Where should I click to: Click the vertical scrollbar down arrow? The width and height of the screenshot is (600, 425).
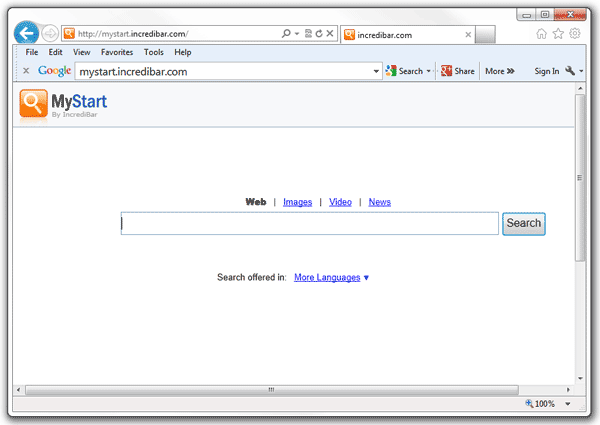(580, 379)
